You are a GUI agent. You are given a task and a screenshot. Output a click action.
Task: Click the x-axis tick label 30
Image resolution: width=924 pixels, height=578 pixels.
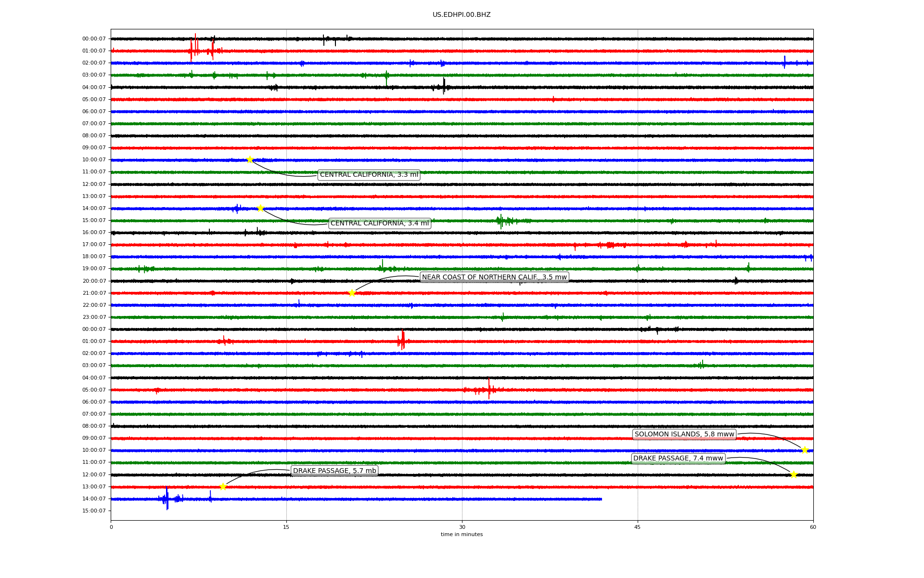click(x=462, y=527)
